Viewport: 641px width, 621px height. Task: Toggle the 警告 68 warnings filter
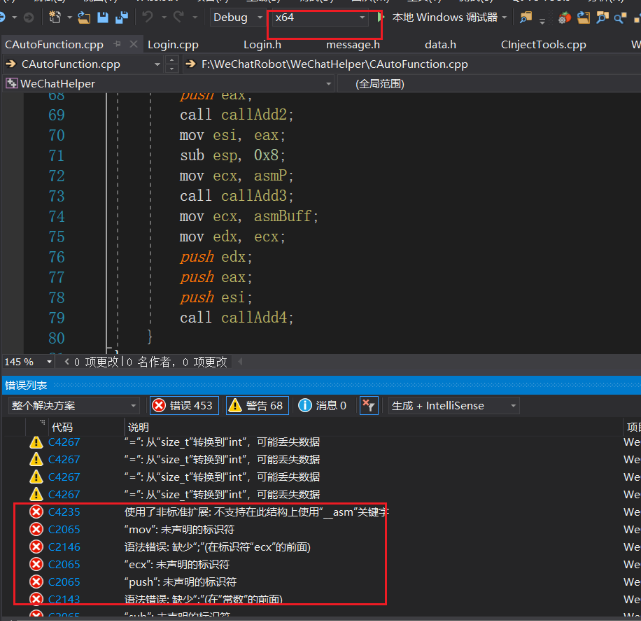click(255, 405)
